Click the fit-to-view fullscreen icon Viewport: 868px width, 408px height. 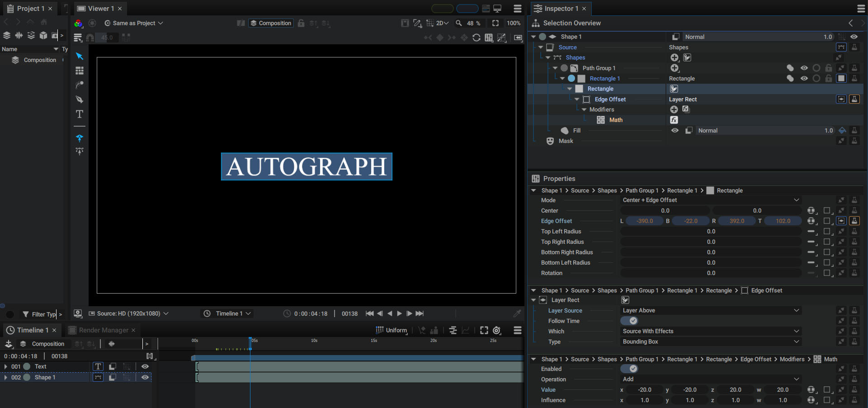coord(495,23)
